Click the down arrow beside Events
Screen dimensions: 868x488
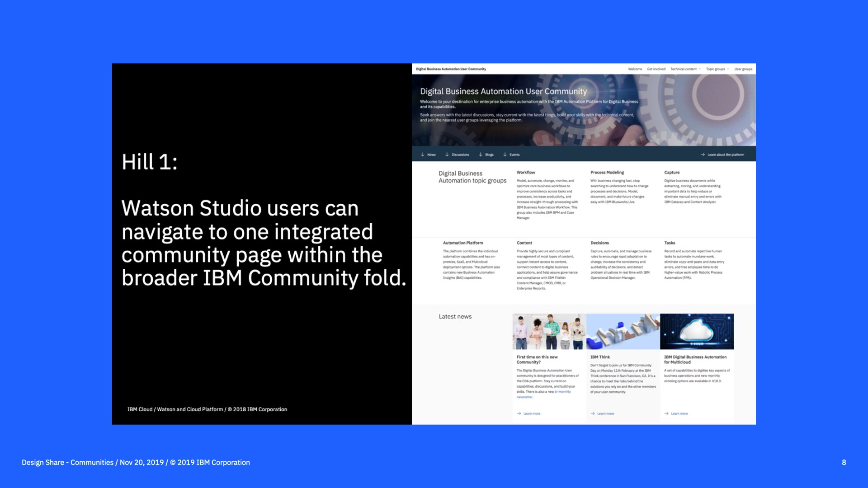[505, 155]
